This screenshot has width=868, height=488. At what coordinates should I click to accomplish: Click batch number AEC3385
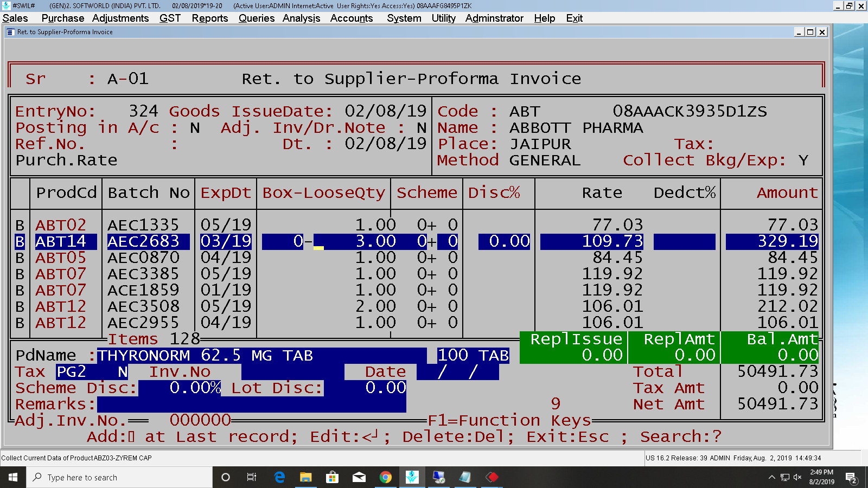[143, 274]
